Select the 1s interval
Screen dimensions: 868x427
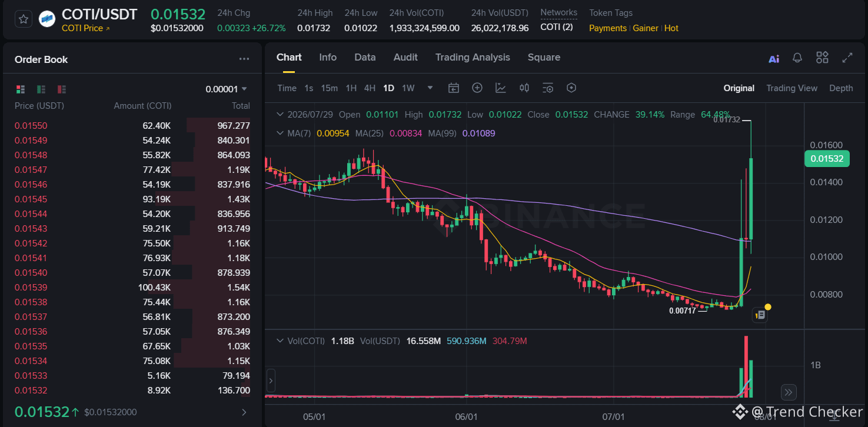(309, 88)
